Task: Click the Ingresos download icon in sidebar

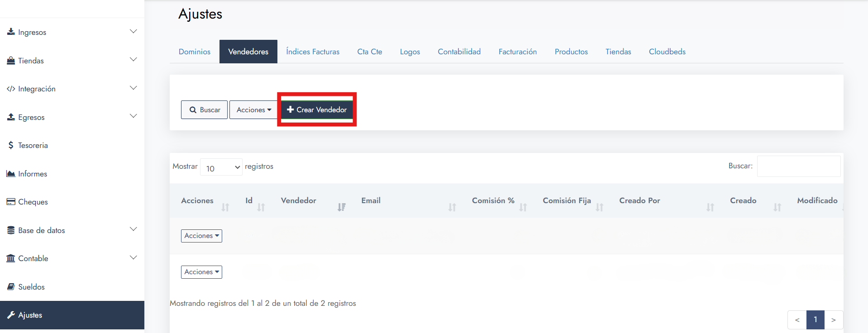Action: (x=11, y=32)
